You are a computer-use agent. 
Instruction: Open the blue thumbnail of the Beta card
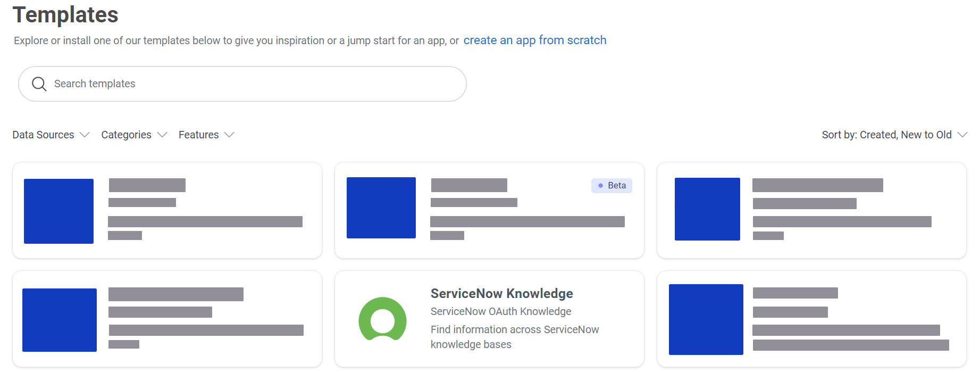click(381, 208)
